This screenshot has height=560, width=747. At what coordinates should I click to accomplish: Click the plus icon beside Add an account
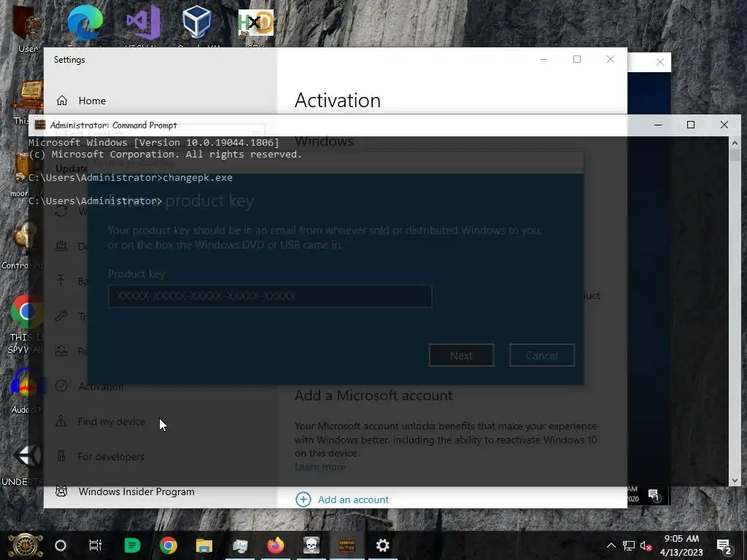[x=303, y=499]
